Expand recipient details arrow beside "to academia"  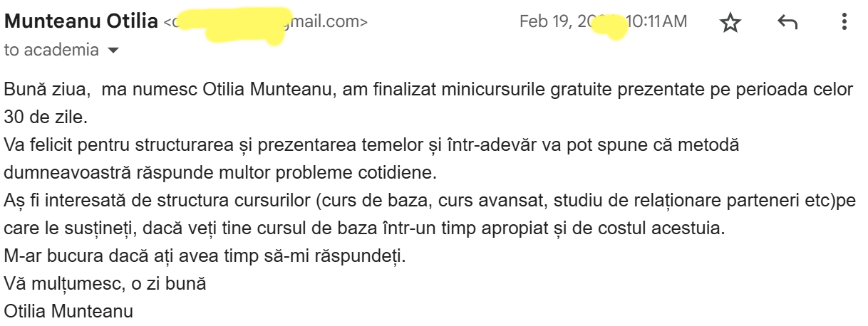pos(111,51)
